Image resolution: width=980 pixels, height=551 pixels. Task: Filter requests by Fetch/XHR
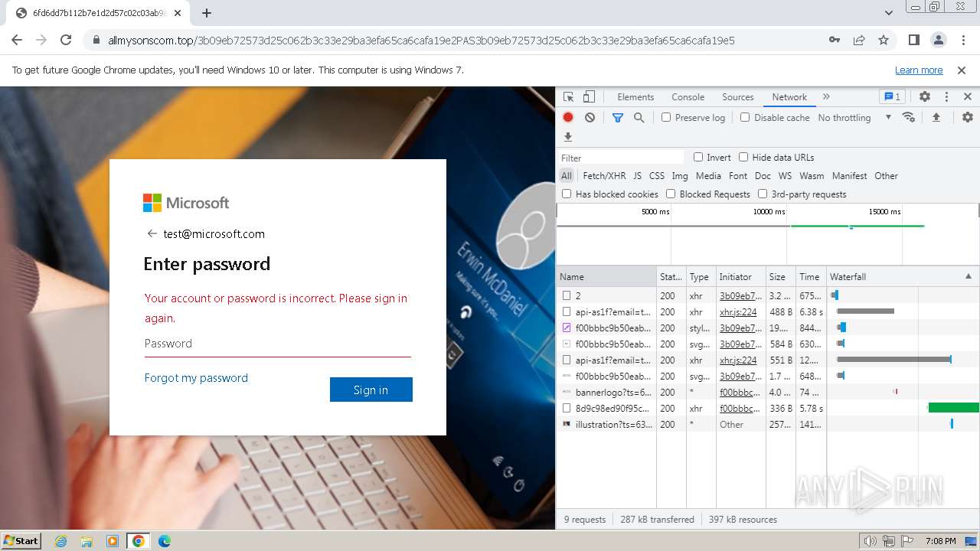pyautogui.click(x=604, y=175)
